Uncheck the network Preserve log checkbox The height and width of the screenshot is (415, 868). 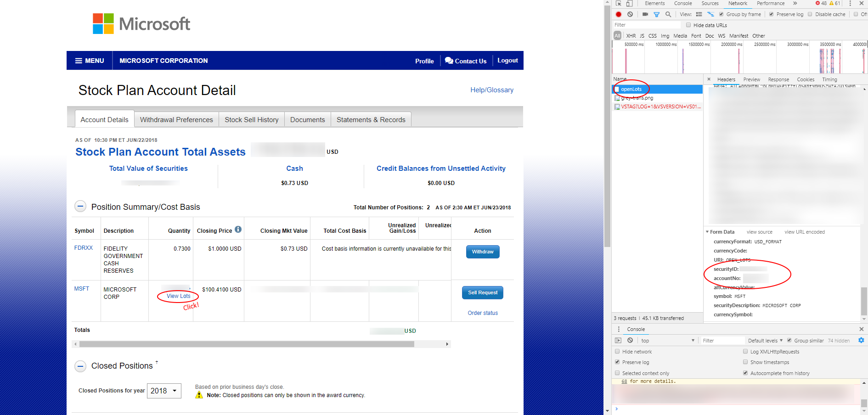click(771, 14)
